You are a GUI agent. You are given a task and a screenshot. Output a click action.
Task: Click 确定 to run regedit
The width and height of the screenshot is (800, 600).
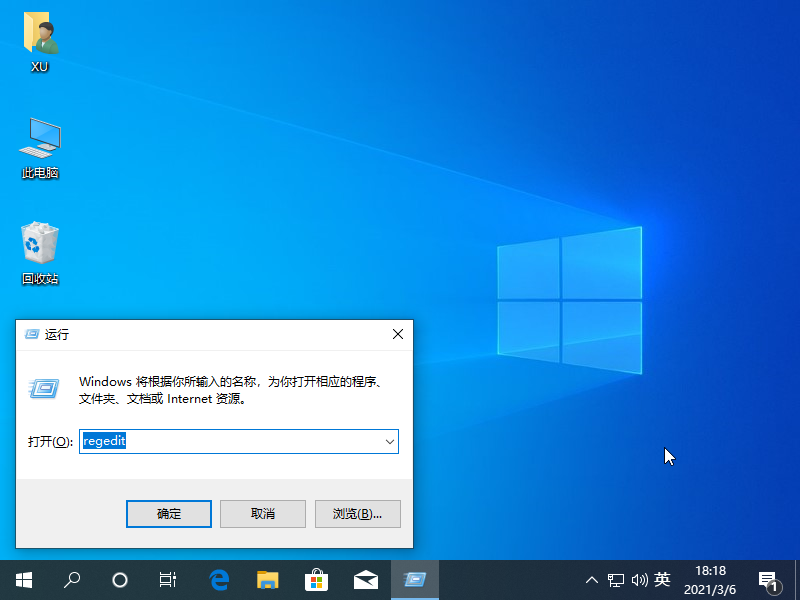coord(168,513)
